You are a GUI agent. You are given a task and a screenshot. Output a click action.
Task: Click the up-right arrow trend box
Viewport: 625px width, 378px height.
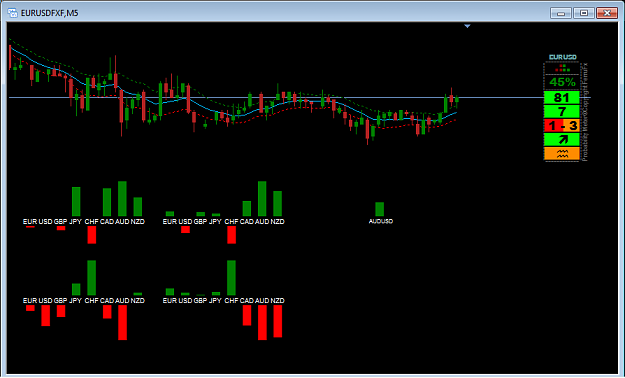pos(562,140)
